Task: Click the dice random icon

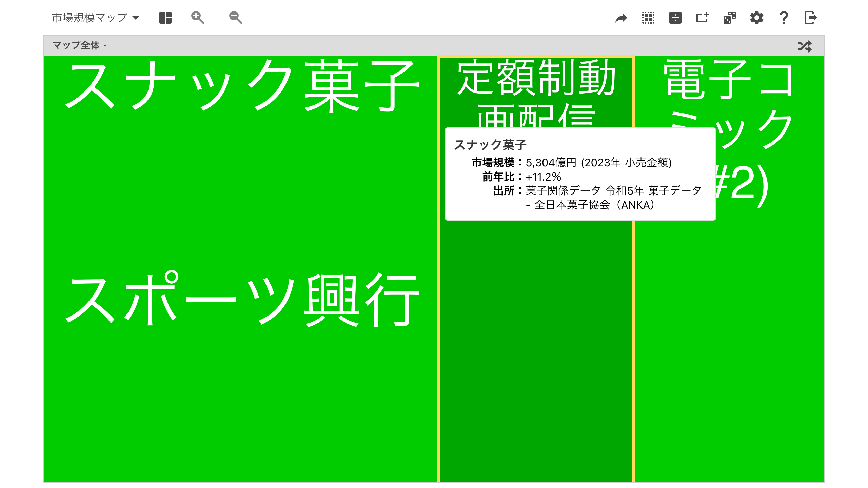Action: click(730, 18)
